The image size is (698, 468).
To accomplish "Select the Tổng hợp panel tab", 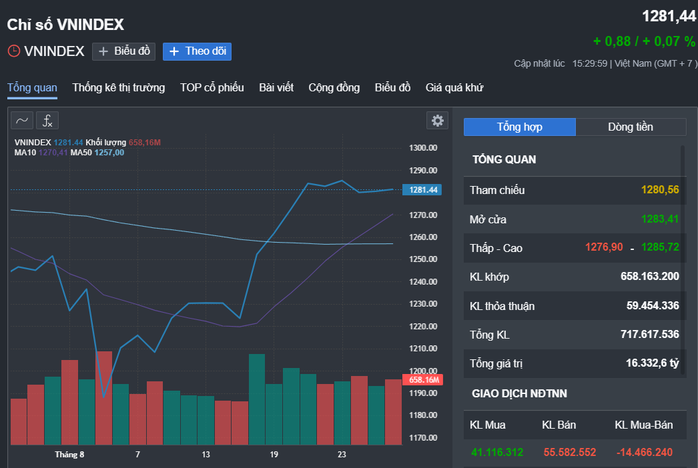I will coord(519,127).
